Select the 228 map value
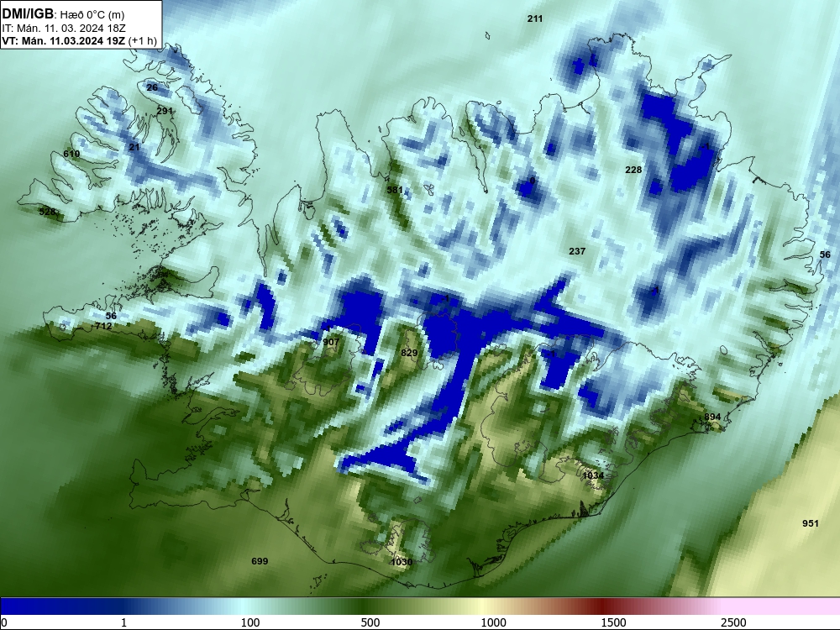This screenshot has width=840, height=630. pos(633,170)
